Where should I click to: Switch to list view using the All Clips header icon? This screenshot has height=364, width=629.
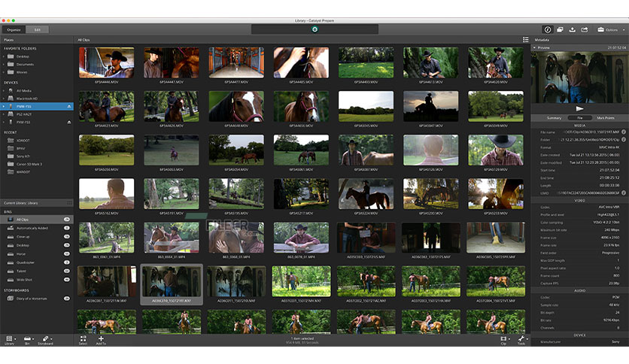pos(525,40)
